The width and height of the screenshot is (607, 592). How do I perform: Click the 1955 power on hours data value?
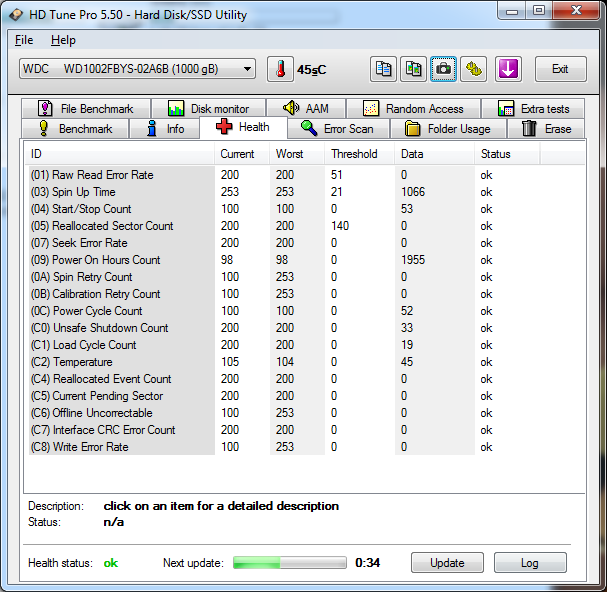413,260
